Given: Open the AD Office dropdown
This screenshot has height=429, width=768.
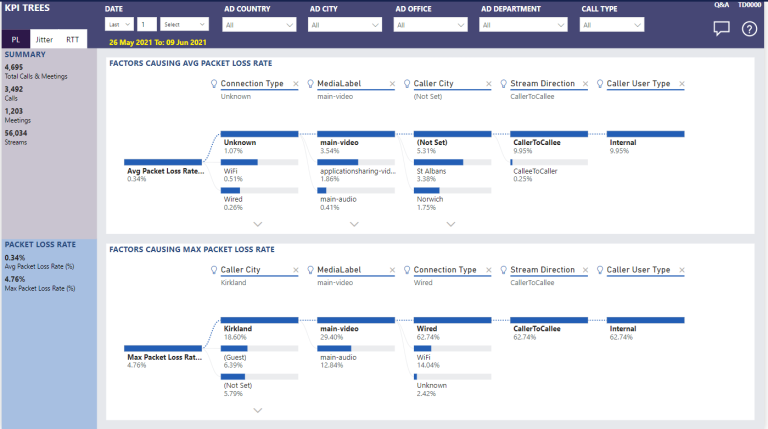Looking at the screenshot, I should coord(431,25).
